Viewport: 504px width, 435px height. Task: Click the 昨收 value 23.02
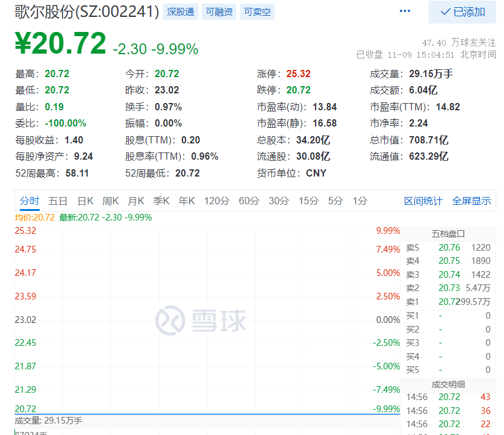(x=167, y=90)
